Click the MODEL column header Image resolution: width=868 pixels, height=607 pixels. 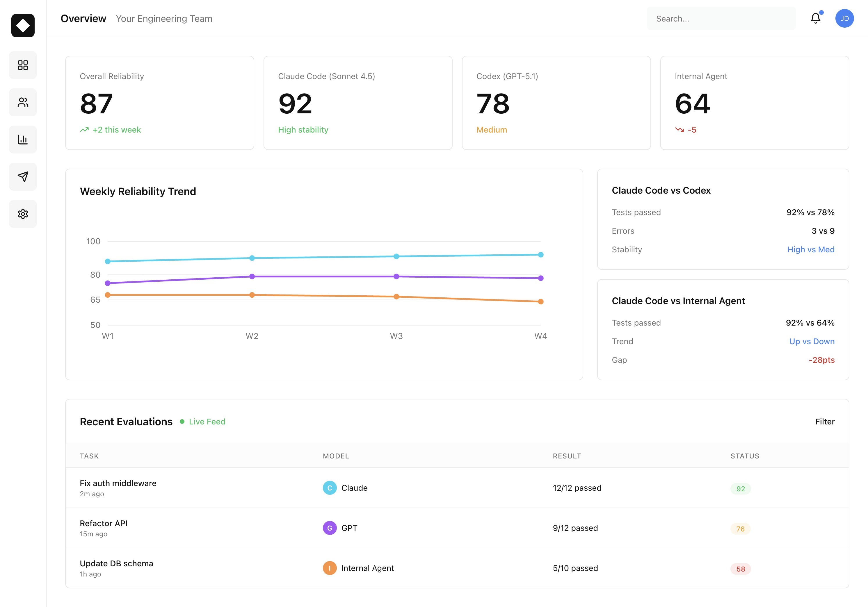pyautogui.click(x=336, y=456)
